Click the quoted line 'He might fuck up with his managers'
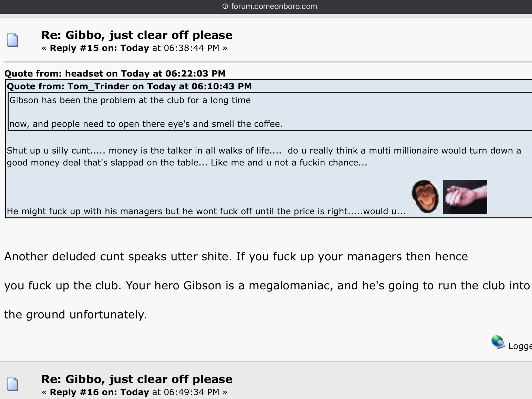The width and height of the screenshot is (532, 399). [206, 211]
